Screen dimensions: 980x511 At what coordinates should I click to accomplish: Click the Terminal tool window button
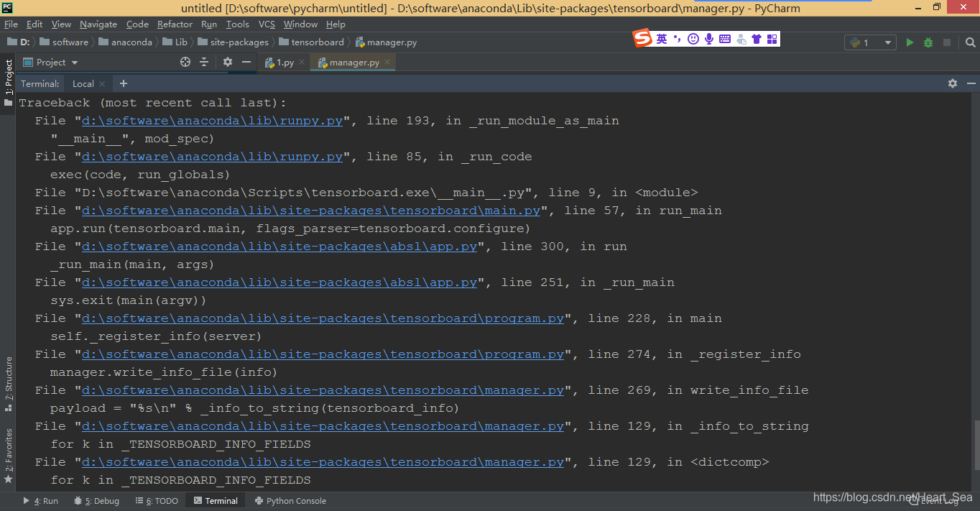(x=216, y=501)
